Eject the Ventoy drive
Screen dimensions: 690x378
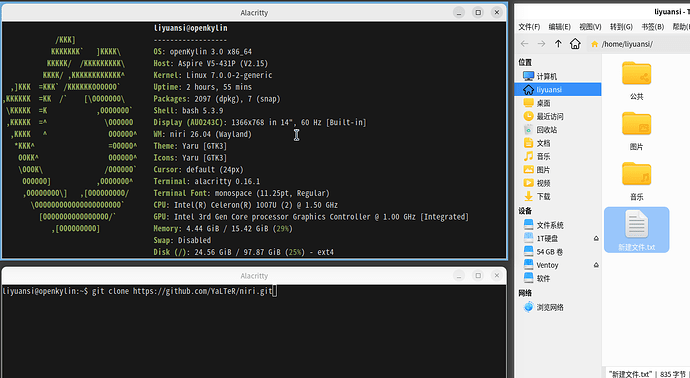596,265
